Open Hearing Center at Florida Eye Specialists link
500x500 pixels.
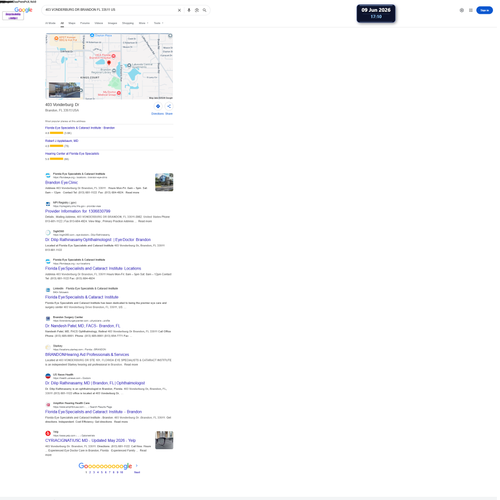72,154
